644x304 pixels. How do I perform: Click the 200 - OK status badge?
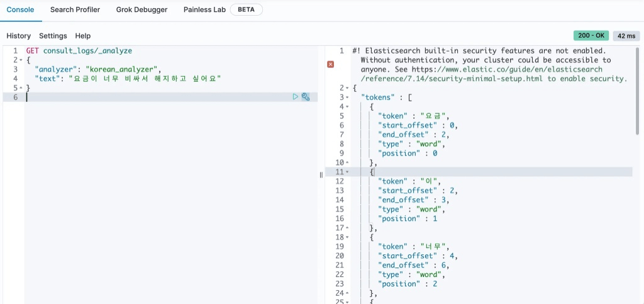pyautogui.click(x=591, y=36)
